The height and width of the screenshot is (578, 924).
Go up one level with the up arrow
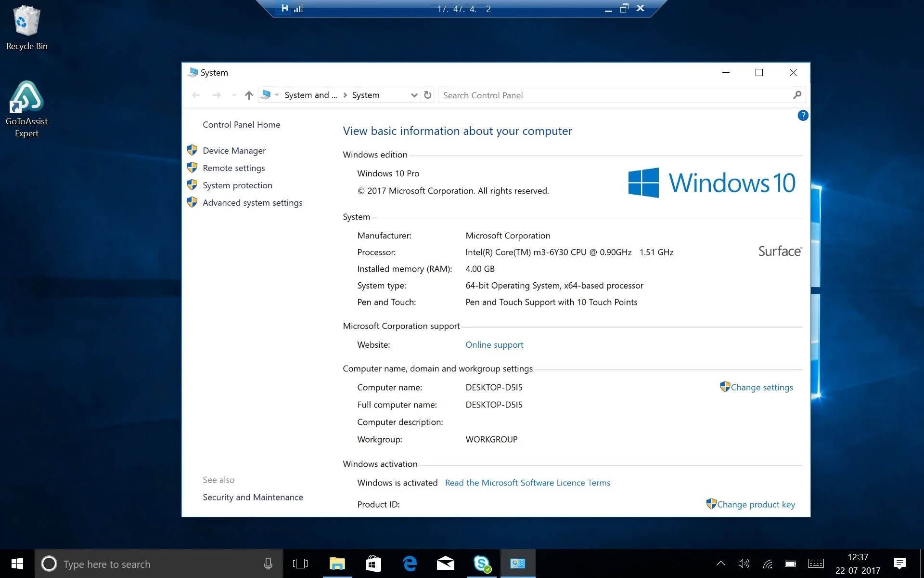coord(249,95)
